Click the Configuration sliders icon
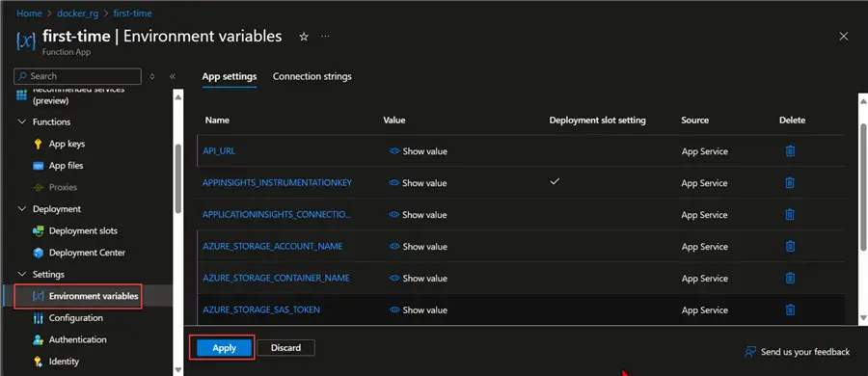Image resolution: width=868 pixels, height=376 pixels. tap(38, 318)
